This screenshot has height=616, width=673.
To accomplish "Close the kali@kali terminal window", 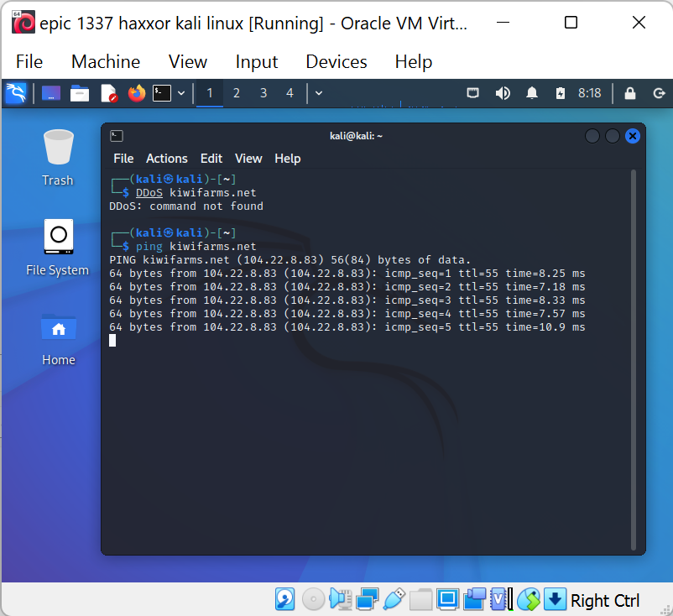I will [633, 136].
